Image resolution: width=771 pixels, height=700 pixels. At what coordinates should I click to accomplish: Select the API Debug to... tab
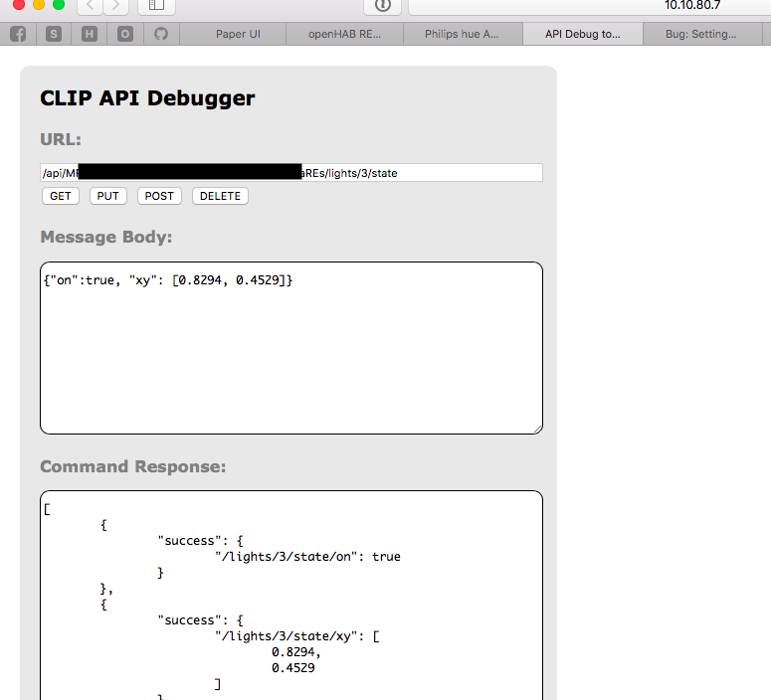pyautogui.click(x=583, y=34)
